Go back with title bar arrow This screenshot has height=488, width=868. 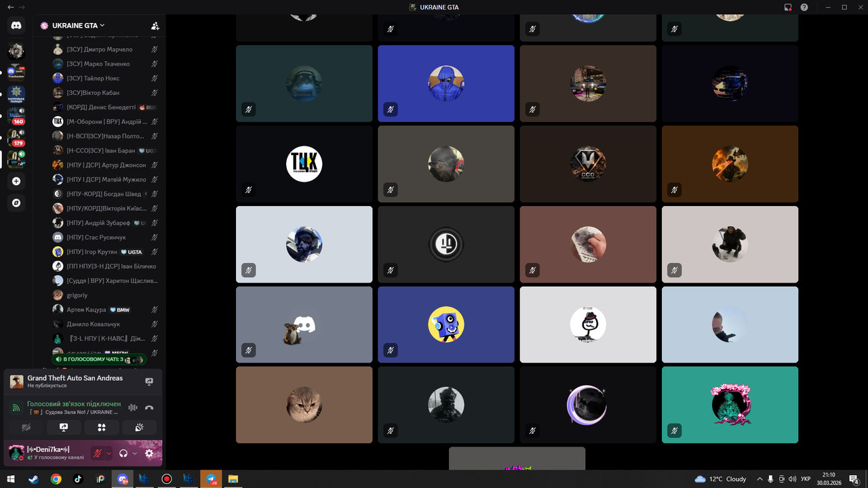coord(10,7)
